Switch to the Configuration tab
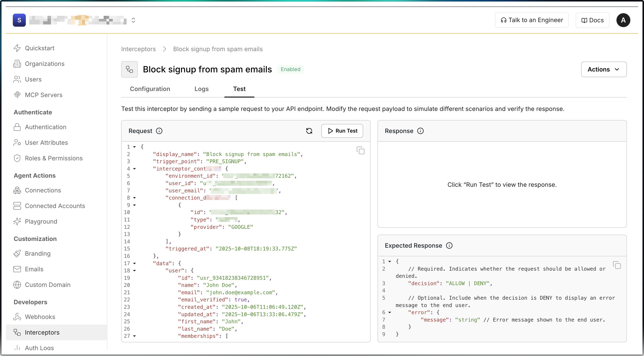644x356 pixels. (x=150, y=89)
